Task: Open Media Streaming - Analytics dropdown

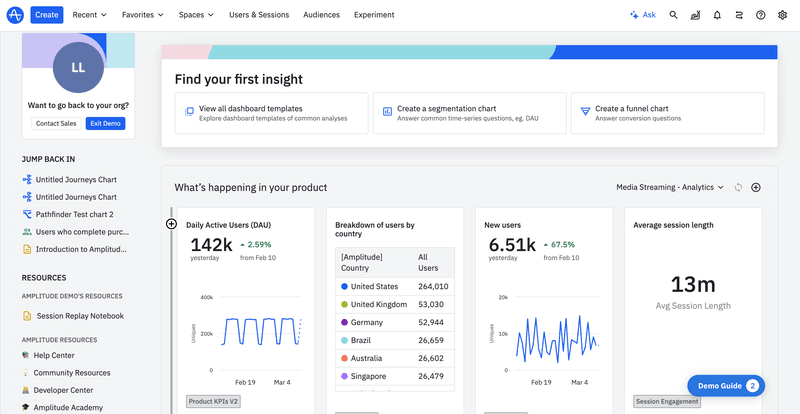Action: 670,187
